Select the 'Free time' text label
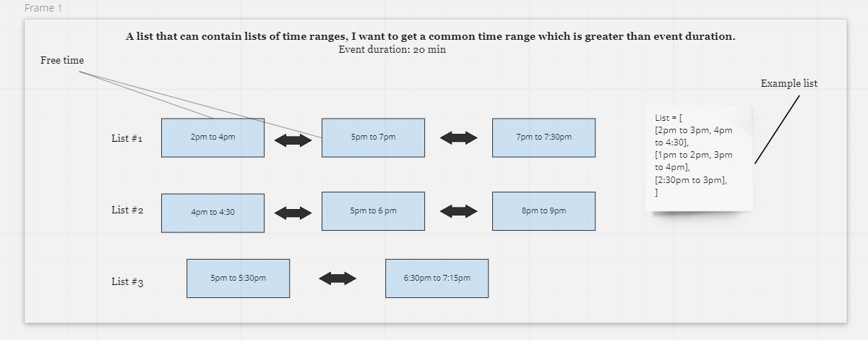This screenshot has height=340, width=868. [62, 61]
